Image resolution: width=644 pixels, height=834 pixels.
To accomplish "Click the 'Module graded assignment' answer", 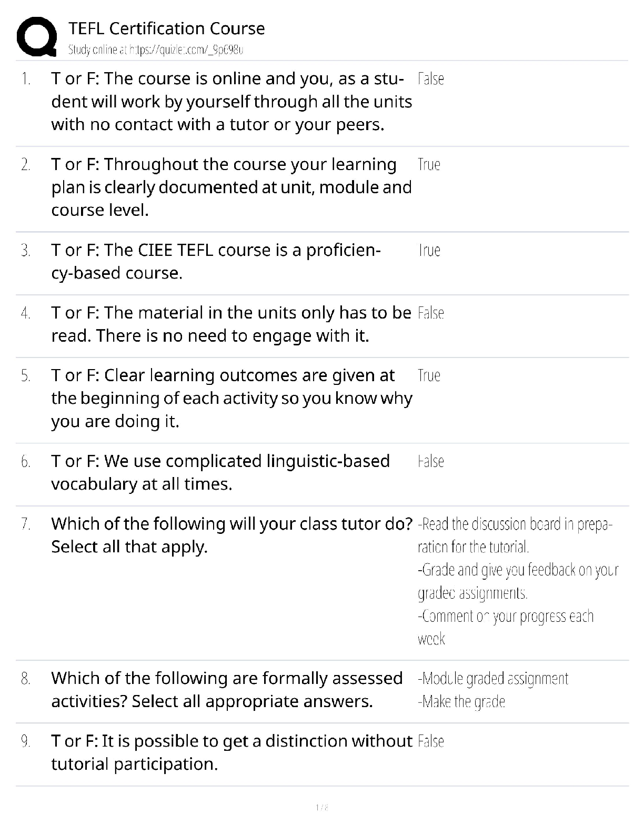I will 493,679.
